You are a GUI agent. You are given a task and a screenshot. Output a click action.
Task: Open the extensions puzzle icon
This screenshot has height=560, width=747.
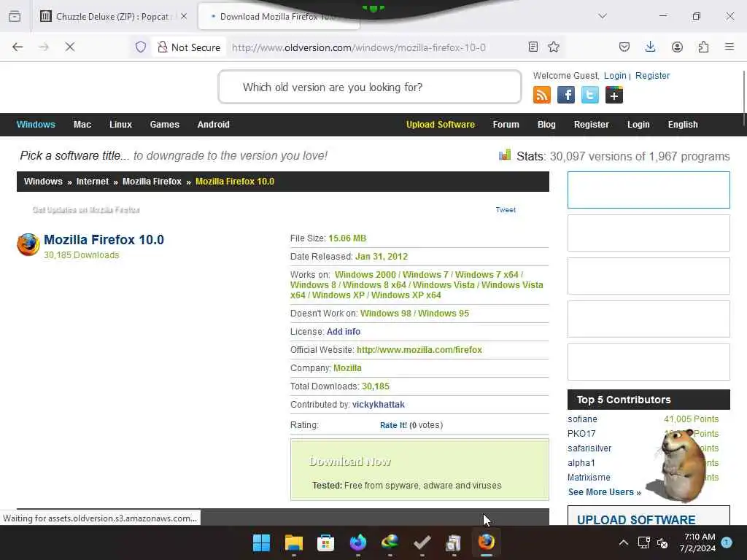coord(703,47)
